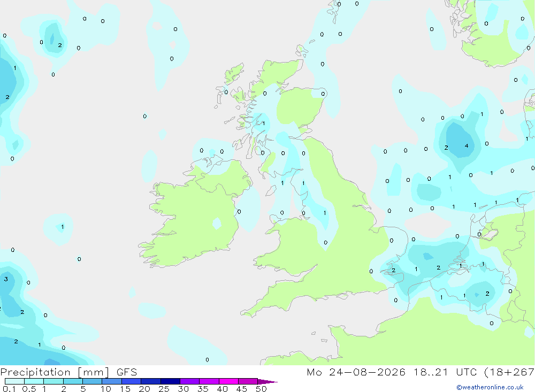Click the legend label '20'

coord(144,389)
